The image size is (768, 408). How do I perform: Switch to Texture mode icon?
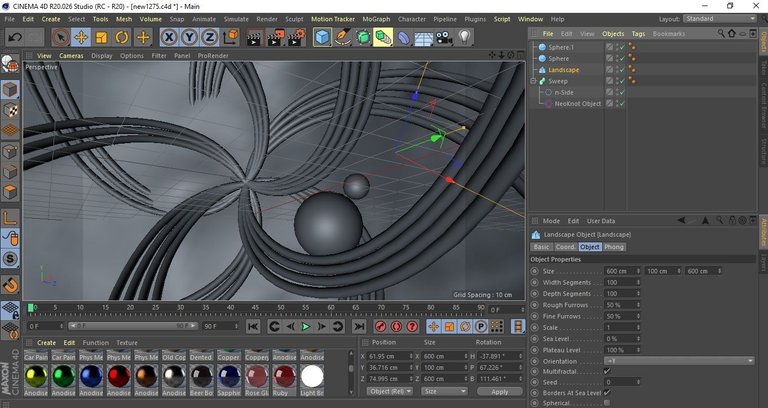(10, 111)
